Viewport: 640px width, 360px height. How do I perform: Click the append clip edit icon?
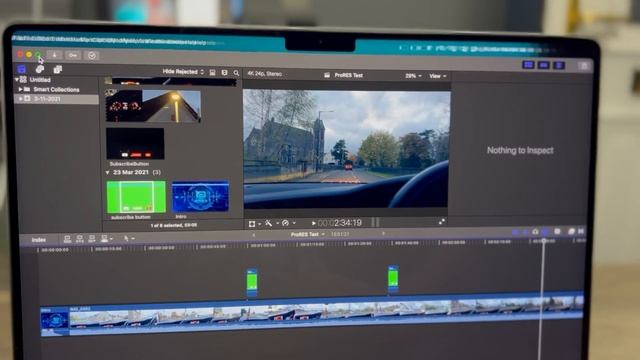point(92,239)
